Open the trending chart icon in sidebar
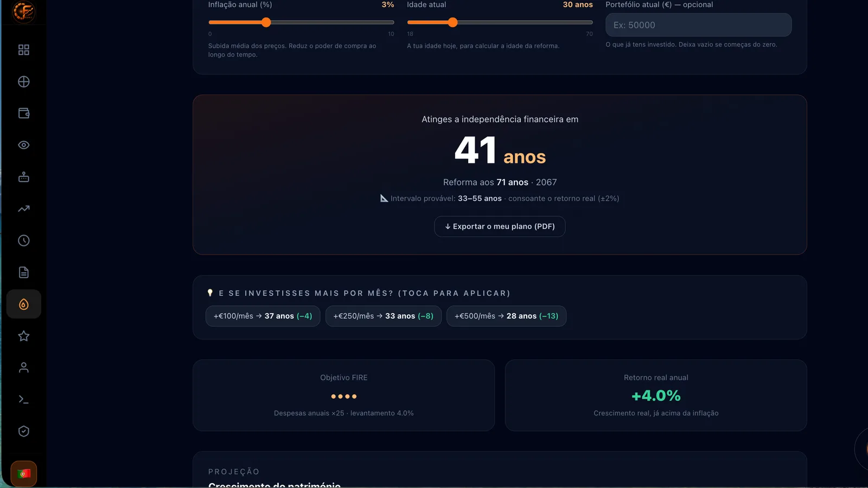This screenshot has height=488, width=868. click(24, 208)
